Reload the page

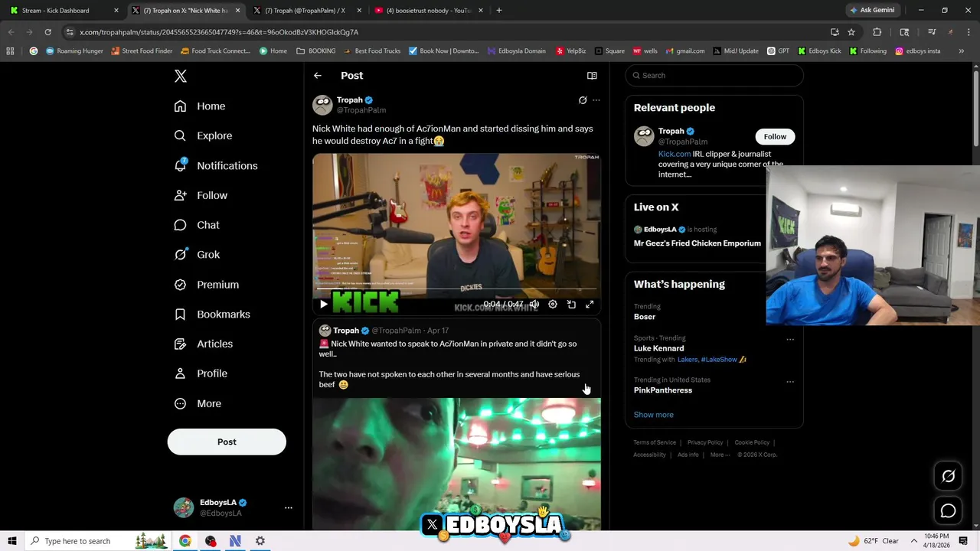coord(47,32)
